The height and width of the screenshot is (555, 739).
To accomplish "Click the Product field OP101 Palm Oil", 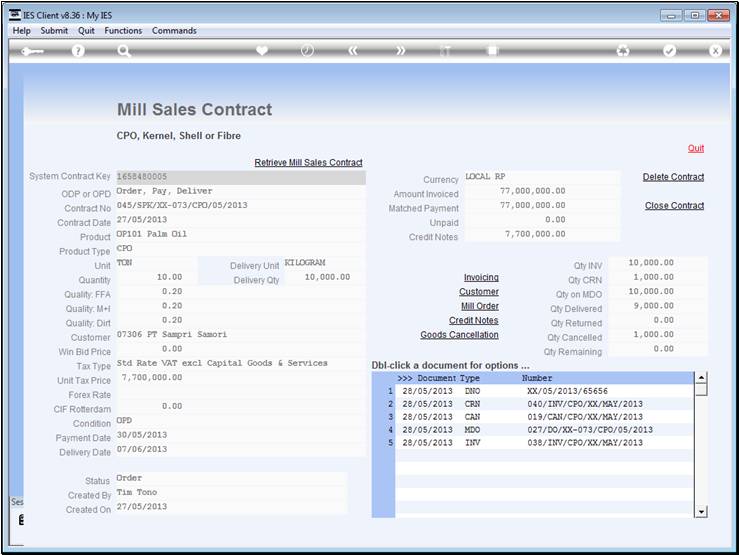I will (241, 234).
